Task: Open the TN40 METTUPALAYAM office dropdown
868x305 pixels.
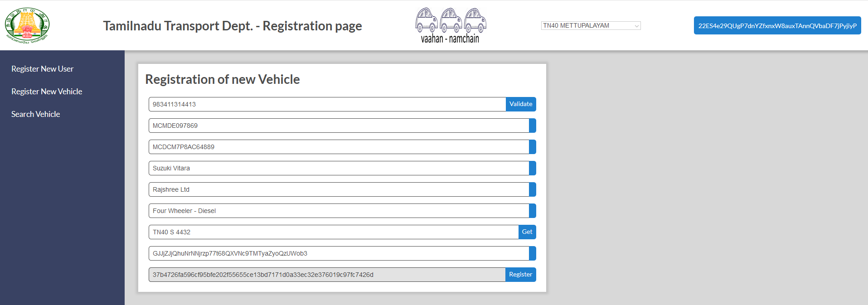Action: (x=591, y=26)
